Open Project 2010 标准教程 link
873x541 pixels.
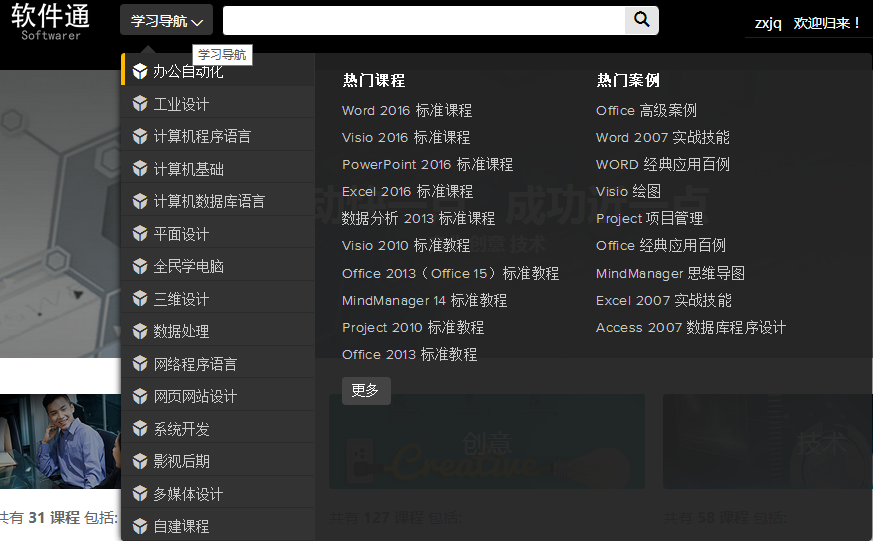point(413,327)
